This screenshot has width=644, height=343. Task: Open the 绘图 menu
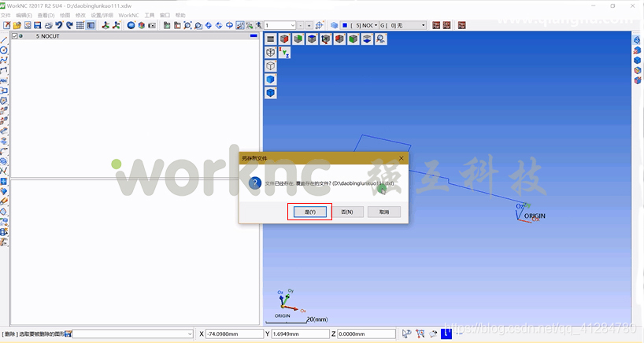[65, 15]
